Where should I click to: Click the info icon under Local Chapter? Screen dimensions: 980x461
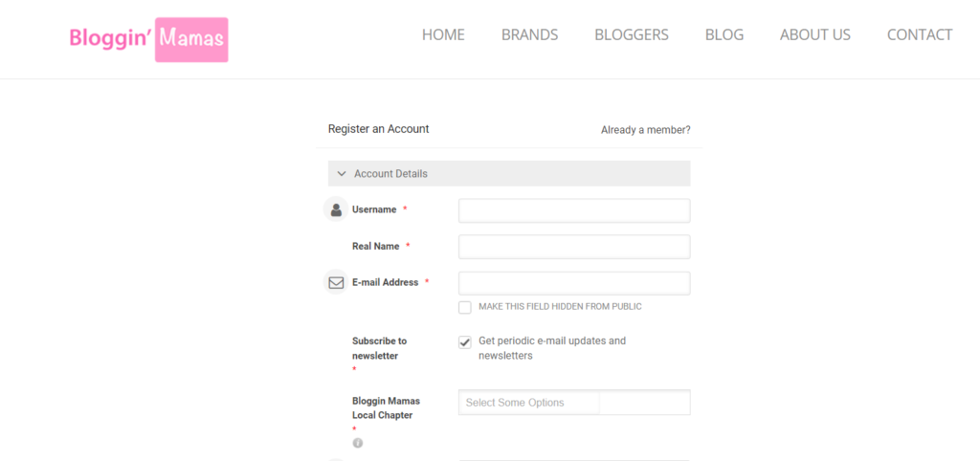click(x=358, y=443)
